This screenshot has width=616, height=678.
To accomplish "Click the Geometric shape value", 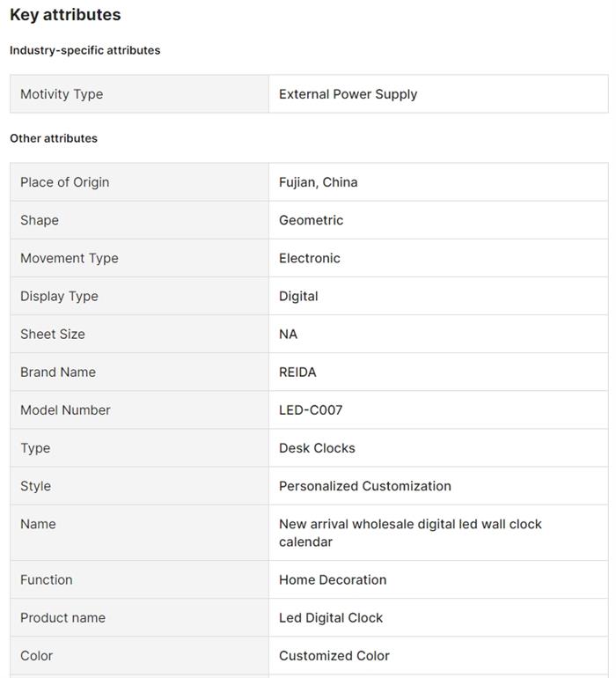I will coord(311,220).
